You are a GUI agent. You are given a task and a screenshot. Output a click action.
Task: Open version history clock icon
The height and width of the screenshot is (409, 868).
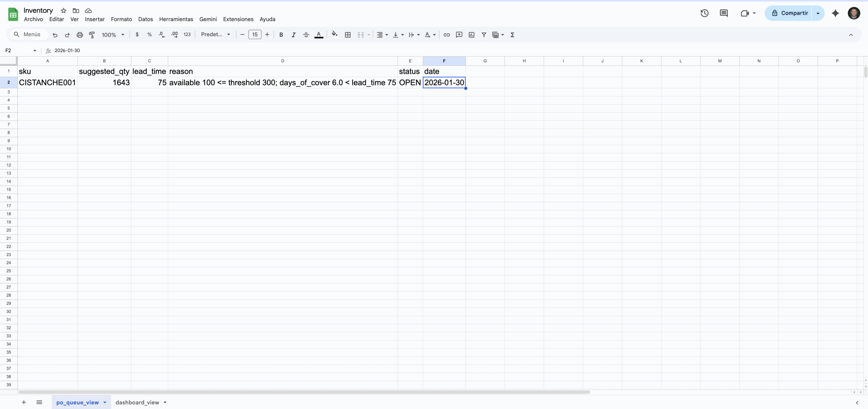click(704, 13)
